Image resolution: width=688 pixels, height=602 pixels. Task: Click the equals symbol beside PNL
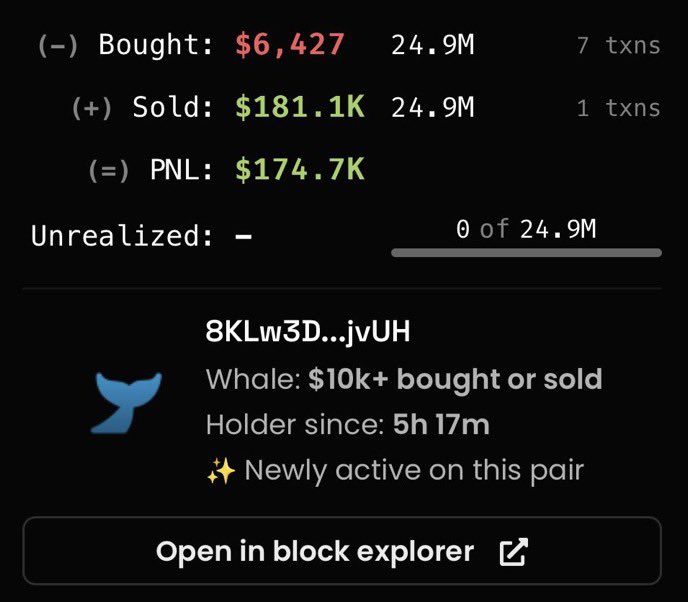tap(109, 171)
